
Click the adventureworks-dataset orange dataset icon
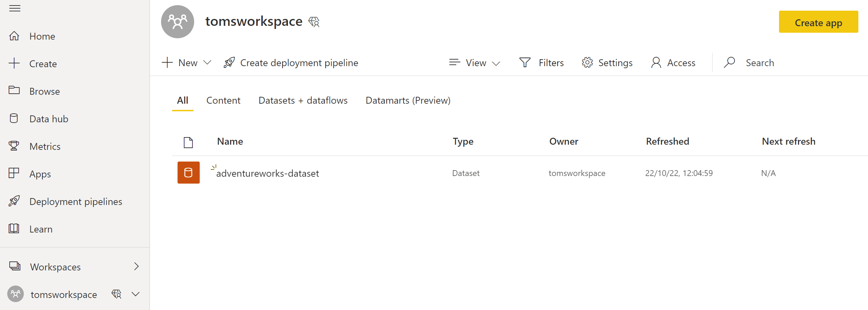click(x=188, y=173)
